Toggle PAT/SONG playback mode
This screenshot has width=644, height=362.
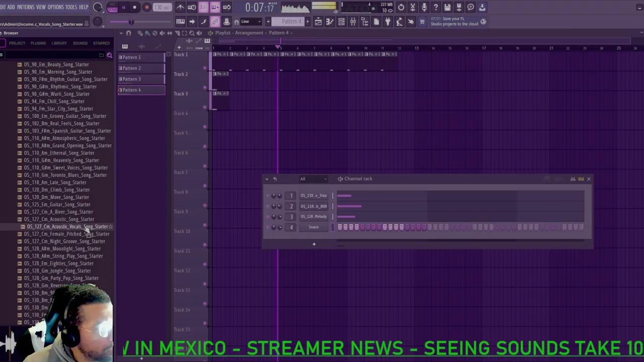point(112,8)
